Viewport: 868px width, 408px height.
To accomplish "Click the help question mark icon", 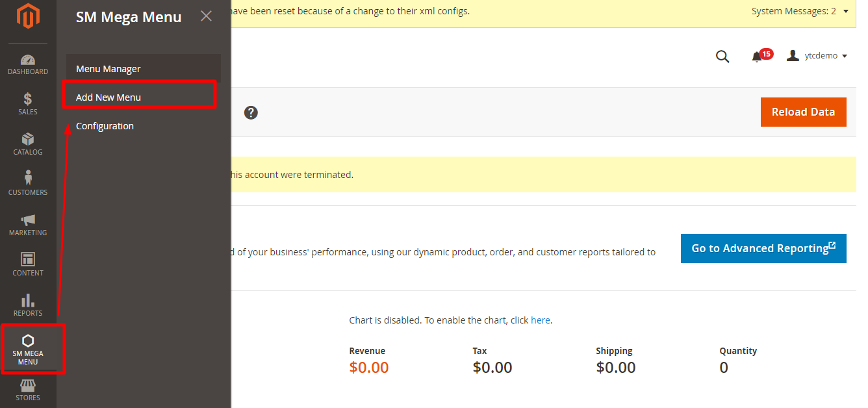I will tap(251, 112).
